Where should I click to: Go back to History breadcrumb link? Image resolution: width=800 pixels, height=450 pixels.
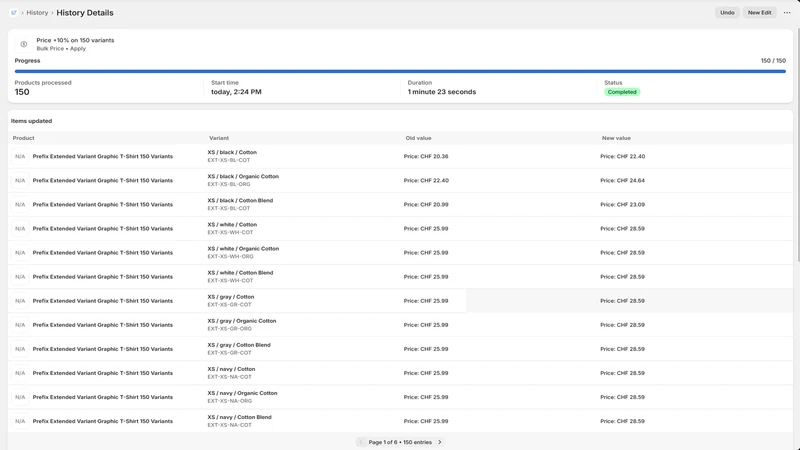(x=37, y=13)
